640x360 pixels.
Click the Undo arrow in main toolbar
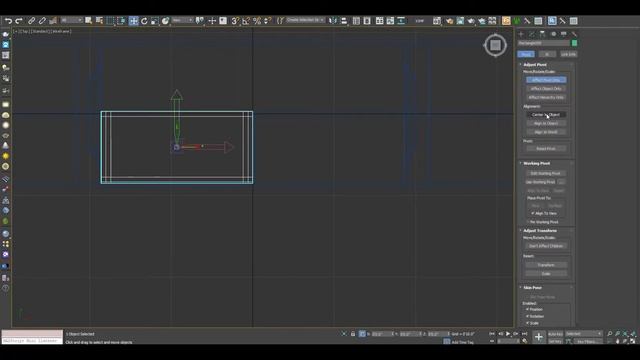(8, 21)
